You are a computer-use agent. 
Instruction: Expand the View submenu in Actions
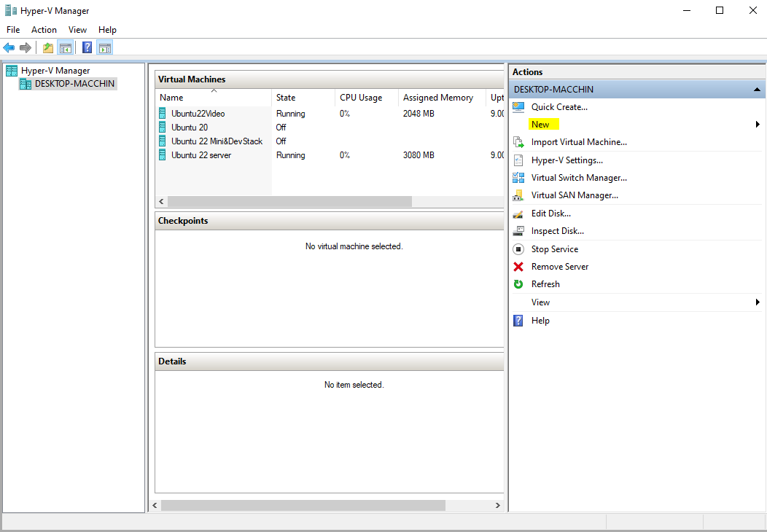(x=758, y=302)
